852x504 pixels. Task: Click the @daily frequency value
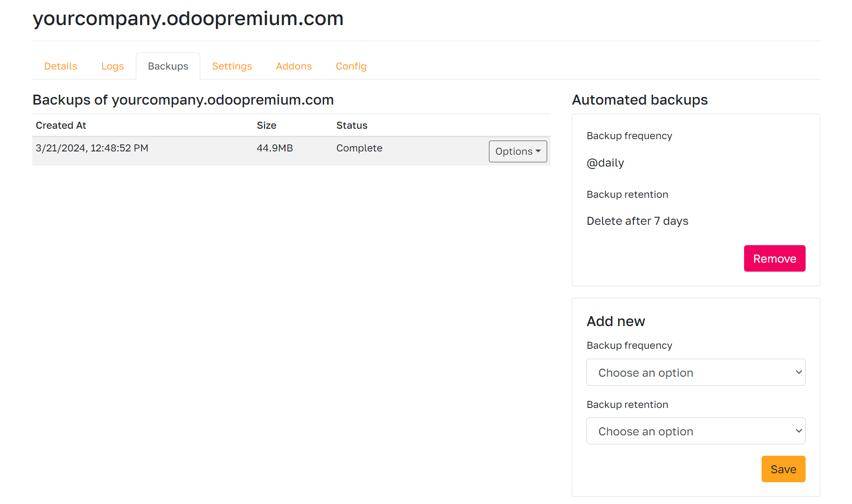(x=605, y=163)
